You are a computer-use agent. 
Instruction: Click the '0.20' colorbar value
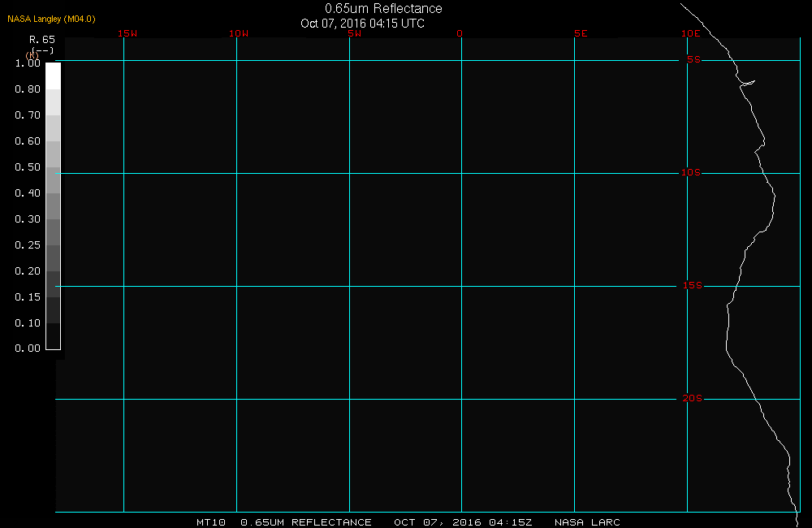[28, 271]
